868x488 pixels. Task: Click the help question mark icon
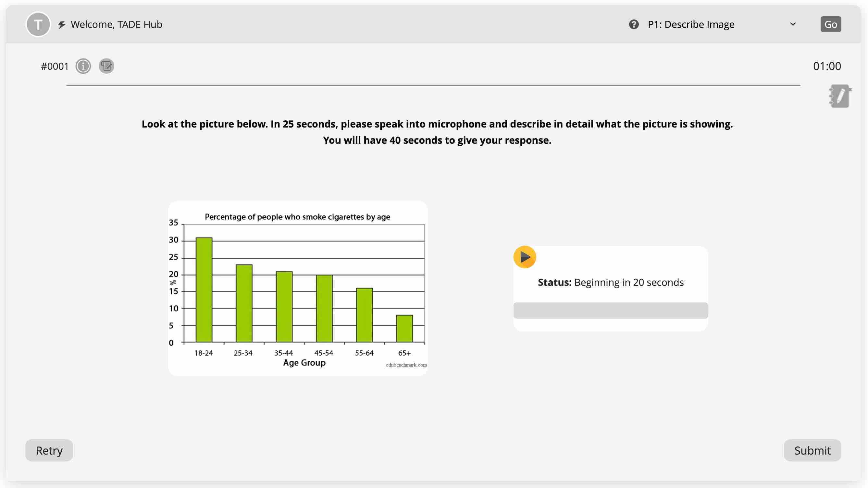[x=633, y=24]
